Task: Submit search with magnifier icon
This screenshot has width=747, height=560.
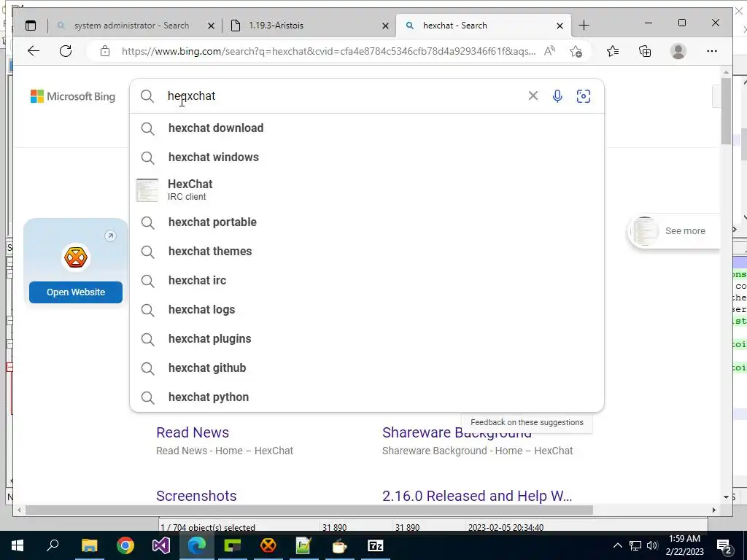Action: tap(147, 96)
